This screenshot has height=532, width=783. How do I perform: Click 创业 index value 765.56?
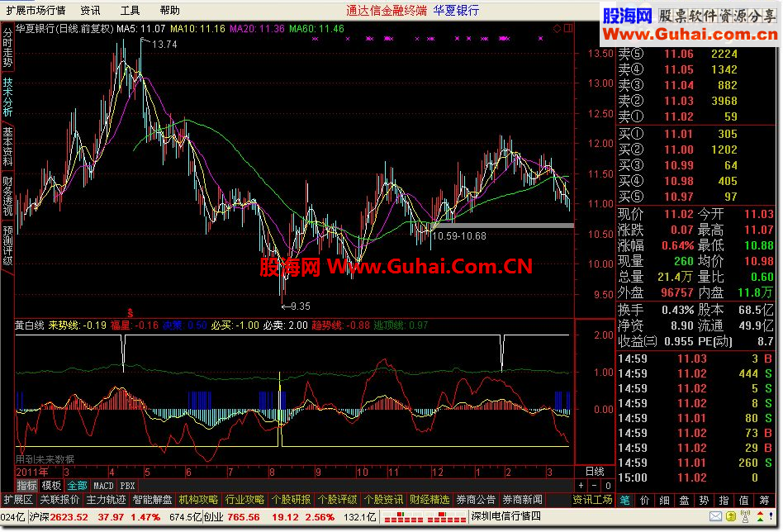tap(243, 517)
